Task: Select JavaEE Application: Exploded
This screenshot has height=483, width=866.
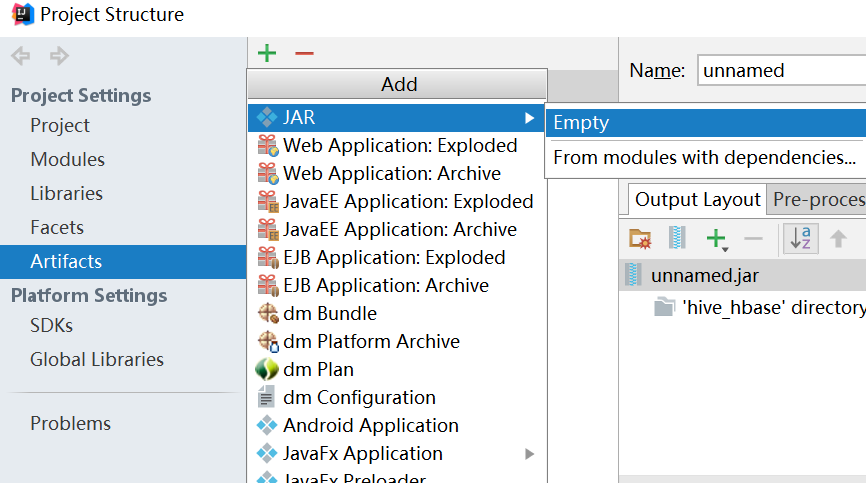Action: [396, 201]
